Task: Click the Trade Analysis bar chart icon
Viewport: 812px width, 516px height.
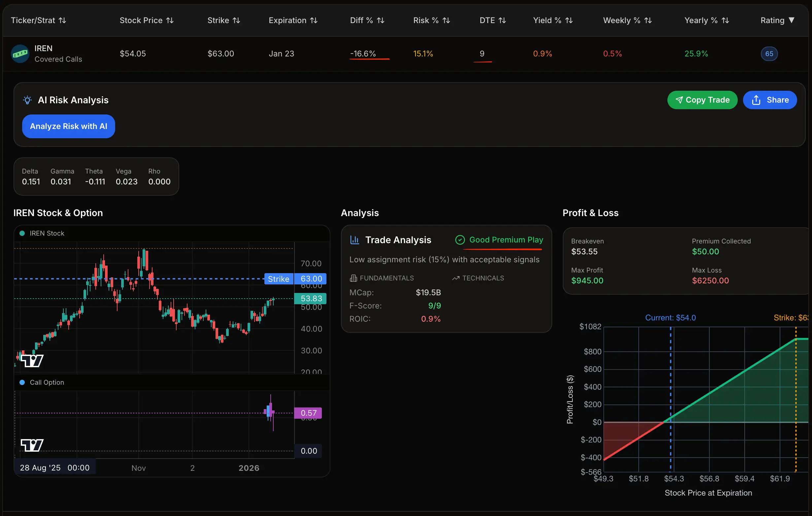Action: pos(355,240)
